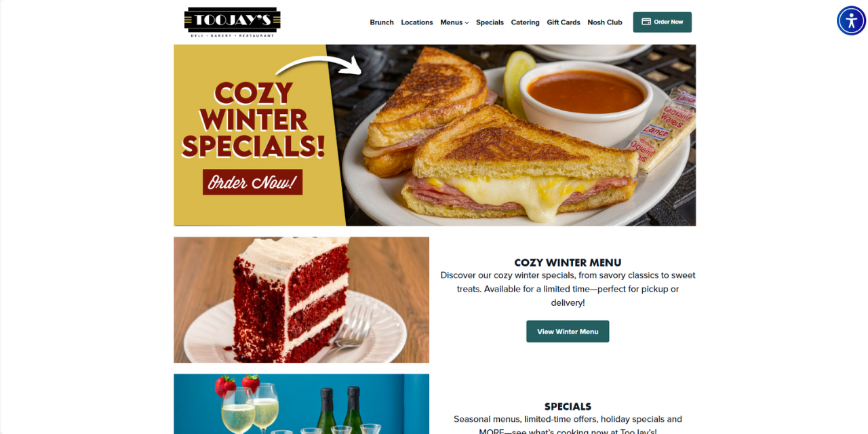The height and width of the screenshot is (434, 868).
Task: Click the Cozy Winter Menu heading
Action: point(568,262)
